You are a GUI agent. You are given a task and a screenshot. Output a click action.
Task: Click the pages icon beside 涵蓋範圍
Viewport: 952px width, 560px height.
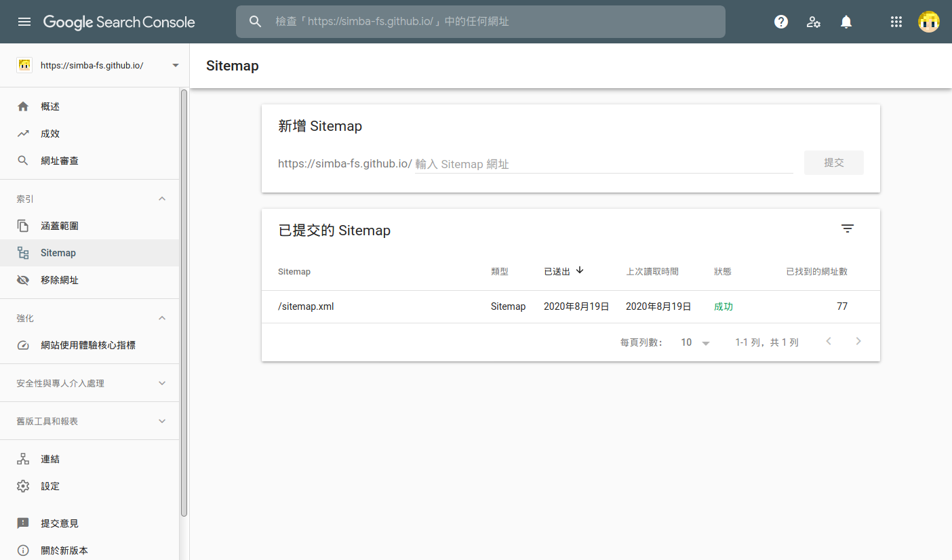[23, 226]
